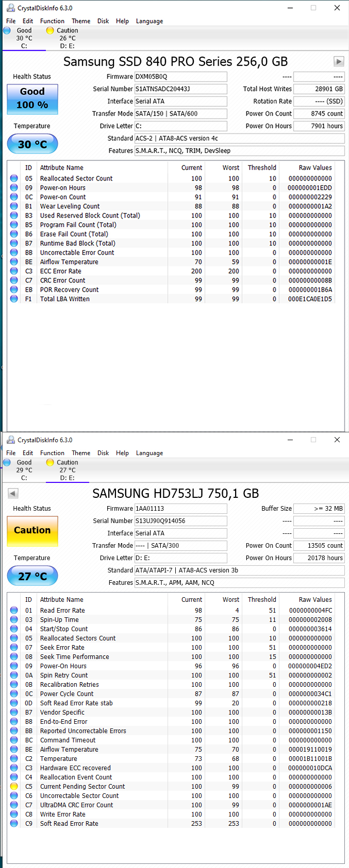Select the Good 29 °C C: disk tab
This screenshot has width=349, height=868.
24,470
